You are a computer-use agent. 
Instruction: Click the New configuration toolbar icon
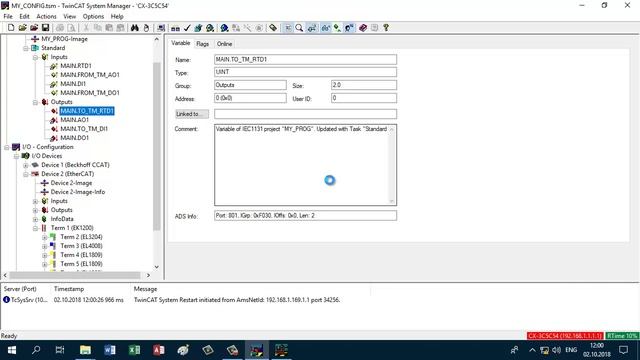pos(11,28)
